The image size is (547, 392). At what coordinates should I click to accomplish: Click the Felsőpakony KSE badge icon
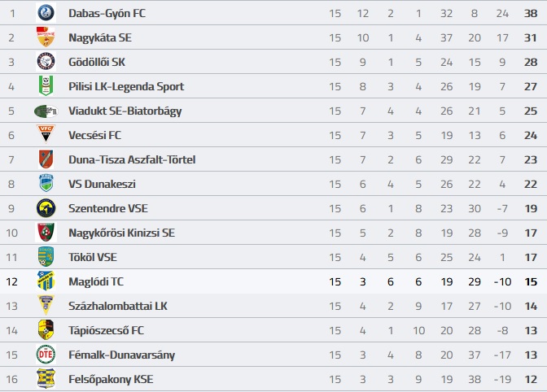tap(46, 379)
